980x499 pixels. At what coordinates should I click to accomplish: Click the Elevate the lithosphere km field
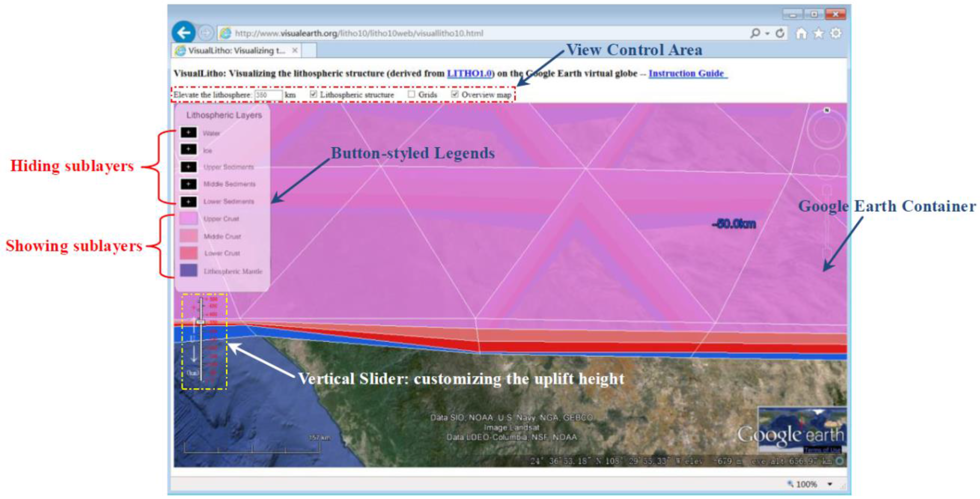click(268, 95)
